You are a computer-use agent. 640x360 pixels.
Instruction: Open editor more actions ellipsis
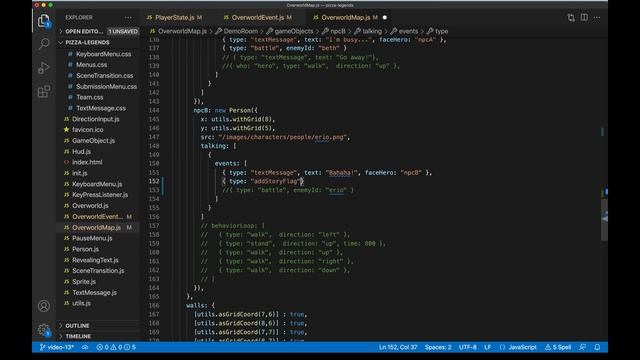tap(597, 18)
